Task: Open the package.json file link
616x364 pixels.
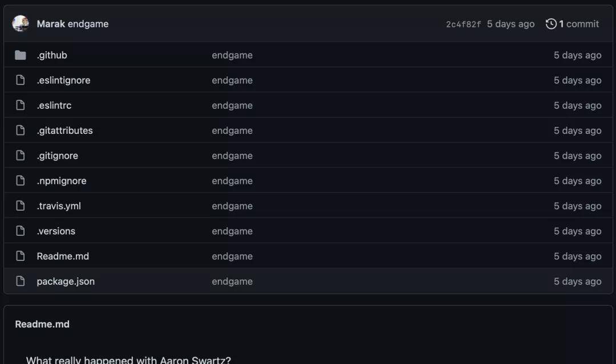Action: click(66, 281)
